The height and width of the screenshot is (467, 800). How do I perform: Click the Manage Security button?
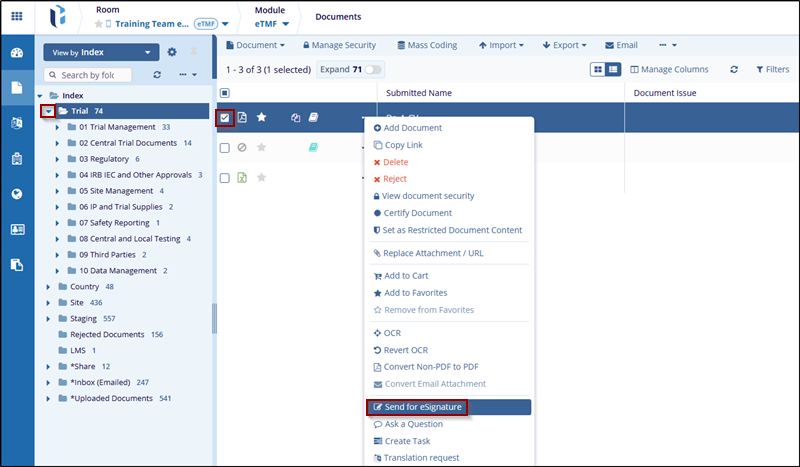337,45
